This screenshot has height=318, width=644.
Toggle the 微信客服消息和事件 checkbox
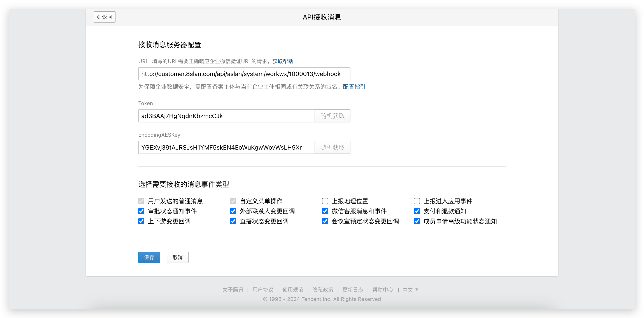(325, 211)
